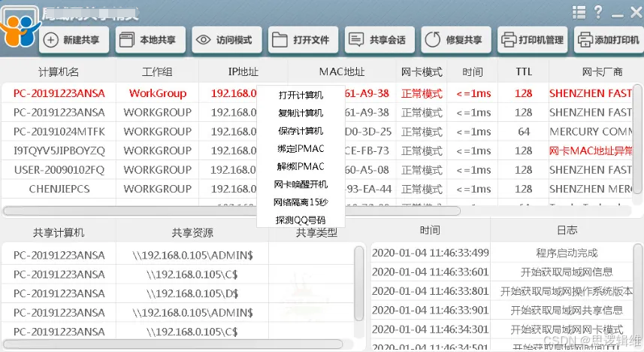Select computer I9TQYV5JIPBOYZQ
Viewport: 644px width, 352px height.
click(59, 151)
